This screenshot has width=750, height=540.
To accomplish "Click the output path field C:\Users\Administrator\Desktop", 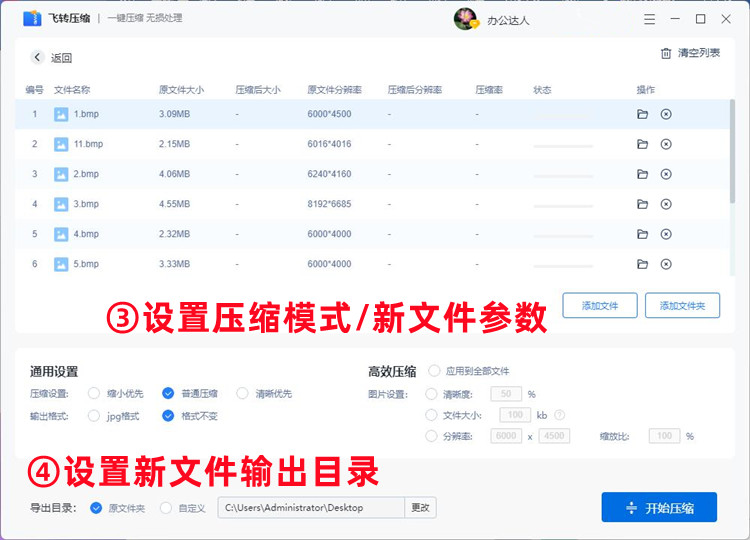I will pos(311,507).
